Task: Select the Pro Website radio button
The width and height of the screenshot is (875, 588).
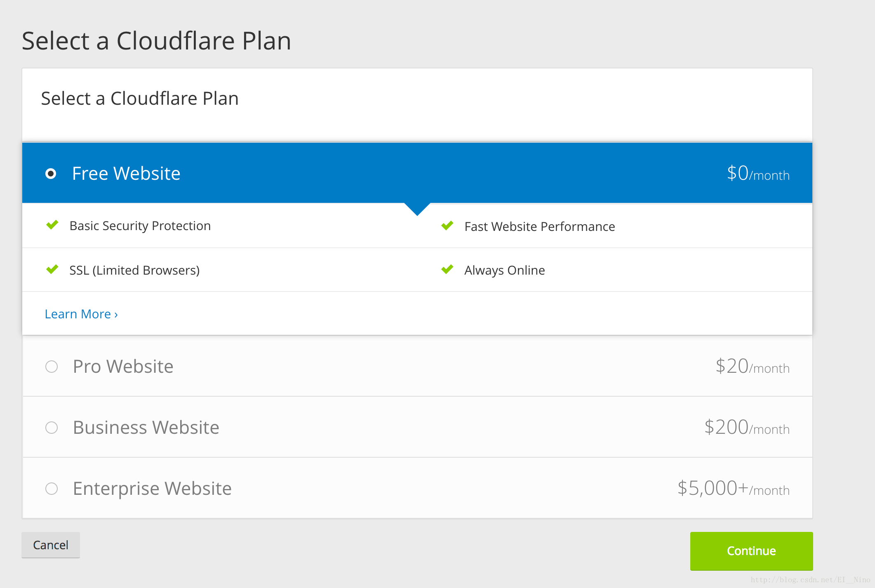Action: tap(52, 367)
